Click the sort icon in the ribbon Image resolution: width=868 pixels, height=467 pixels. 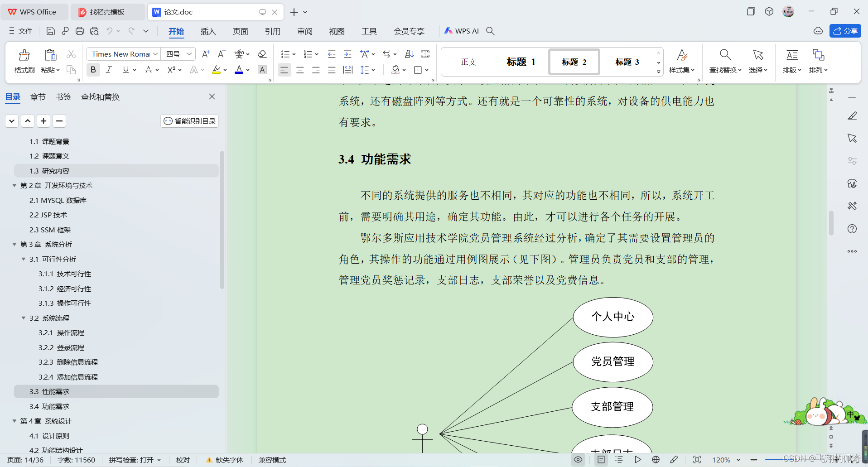409,54
